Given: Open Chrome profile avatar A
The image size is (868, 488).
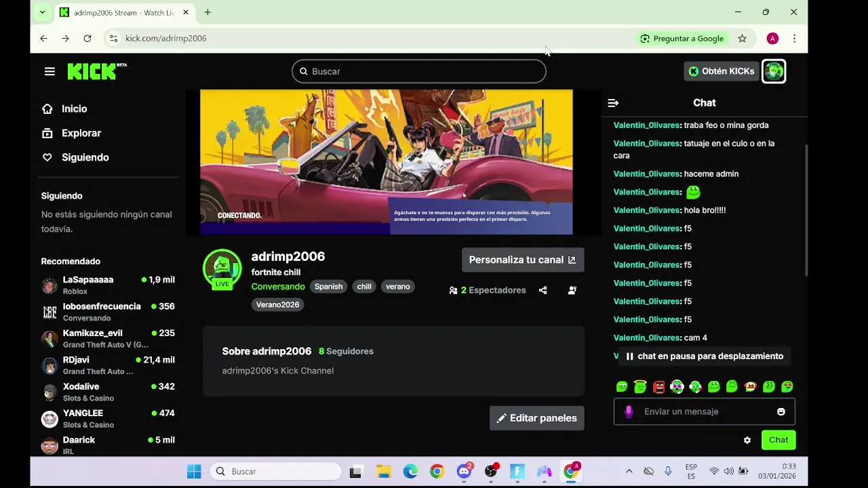Looking at the screenshot, I should (772, 39).
